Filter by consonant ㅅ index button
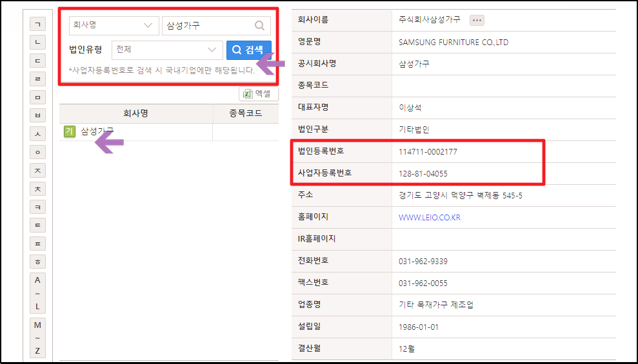The width and height of the screenshot is (638, 364). [38, 133]
